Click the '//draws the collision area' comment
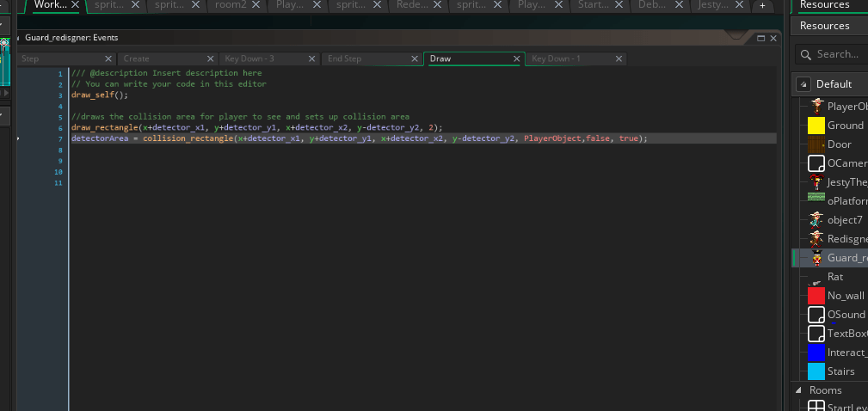This screenshot has height=411, width=868. [x=240, y=117]
